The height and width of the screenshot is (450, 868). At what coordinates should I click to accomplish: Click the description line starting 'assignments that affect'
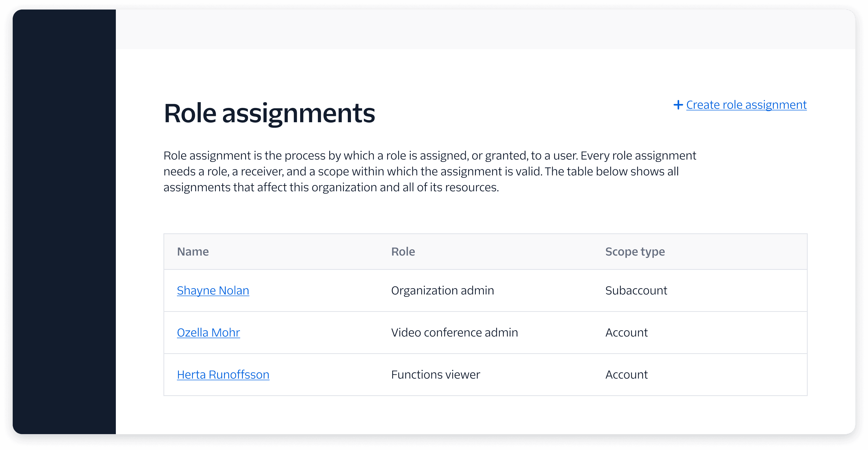point(331,187)
